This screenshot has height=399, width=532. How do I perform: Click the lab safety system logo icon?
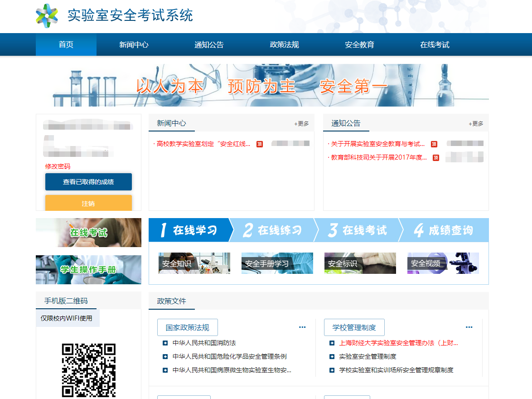pyautogui.click(x=47, y=16)
